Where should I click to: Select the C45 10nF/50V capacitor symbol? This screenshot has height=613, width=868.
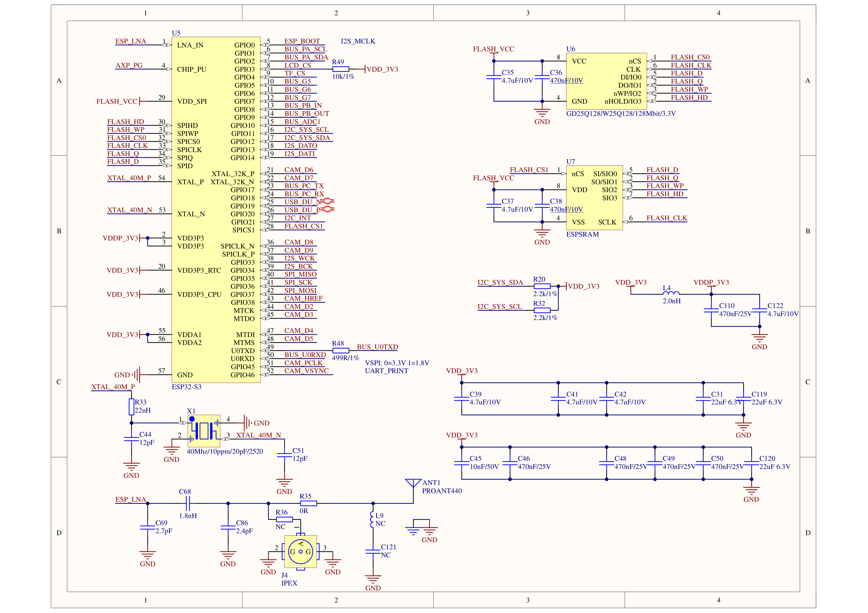462,463
